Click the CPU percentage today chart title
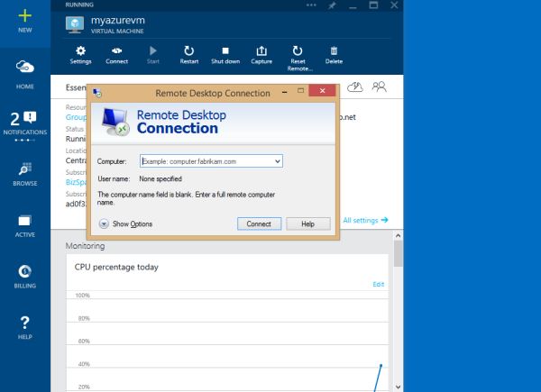The width and height of the screenshot is (541, 392). coord(116,268)
